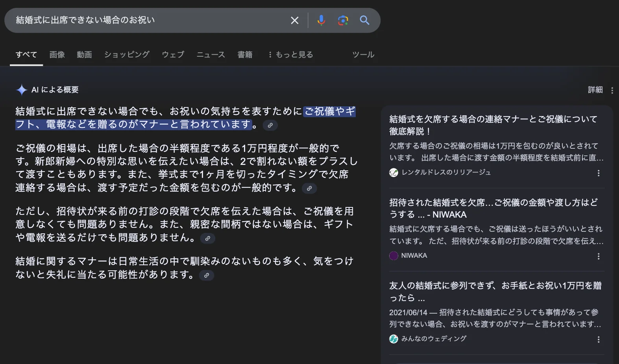This screenshot has width=619, height=364.
Task: Open Google Lens image search
Action: [343, 20]
